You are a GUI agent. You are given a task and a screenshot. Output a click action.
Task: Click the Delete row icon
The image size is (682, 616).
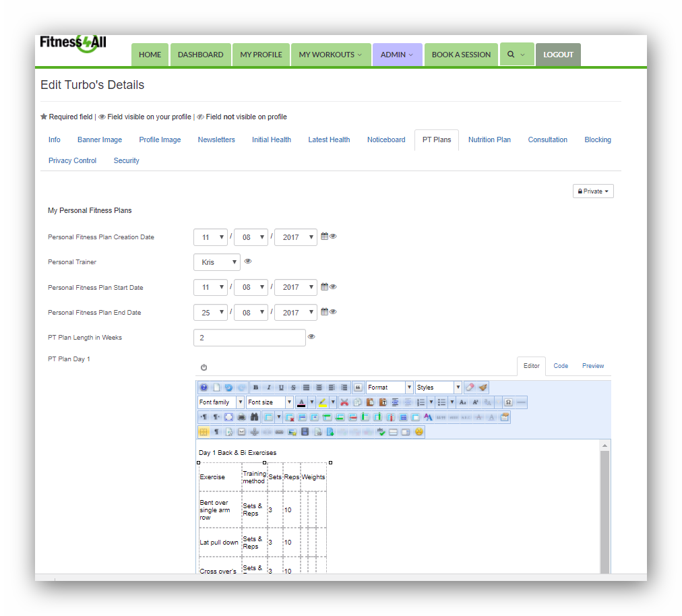352,417
